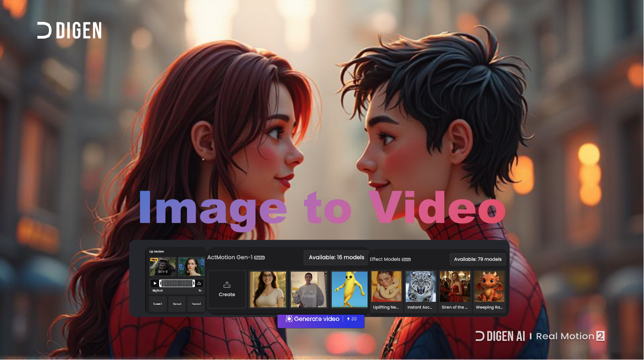Click the Speech button in Lip Motion
This screenshot has height=360, width=644.
coord(158,304)
